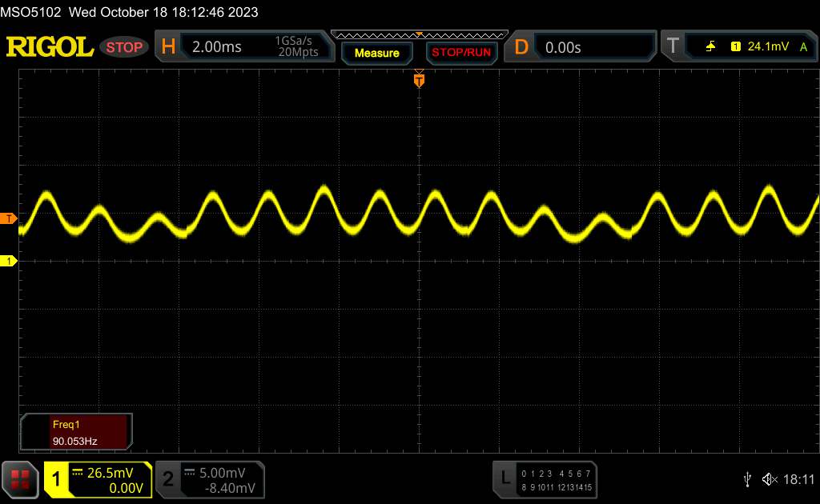Viewport: 820px width, 504px height.
Task: Select the 1GSa/s sample rate readout
Action: 293,41
